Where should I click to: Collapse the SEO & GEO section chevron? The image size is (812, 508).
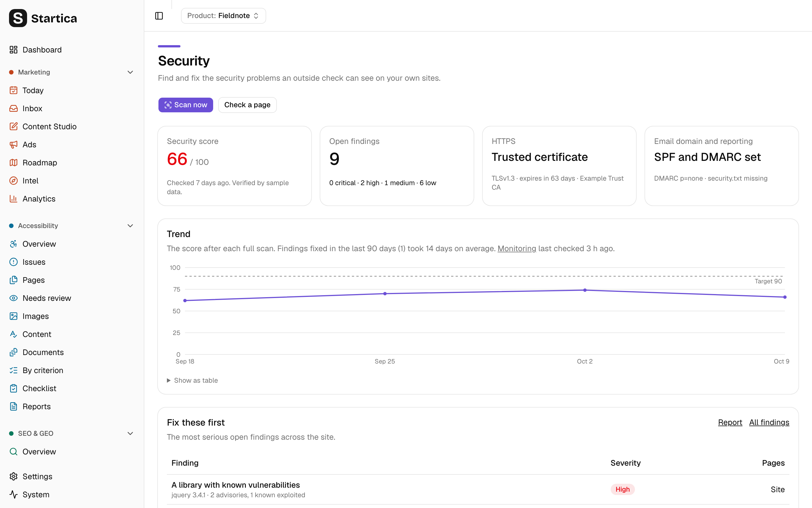pyautogui.click(x=131, y=433)
